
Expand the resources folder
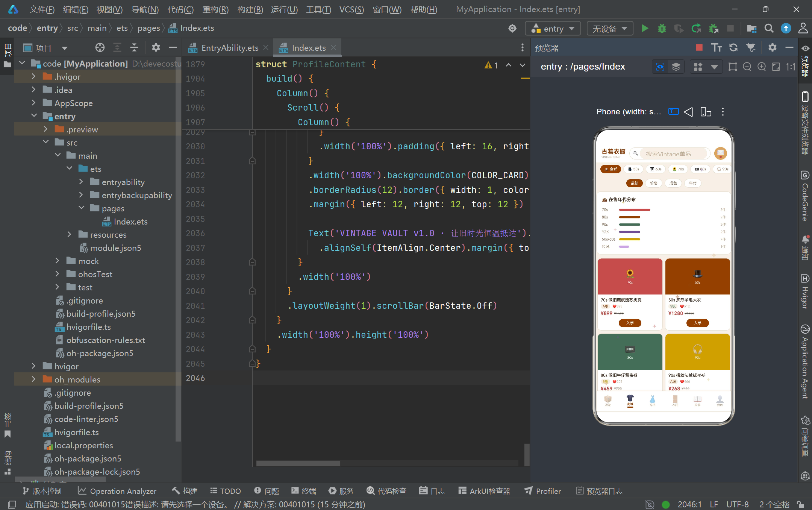pyautogui.click(x=69, y=234)
